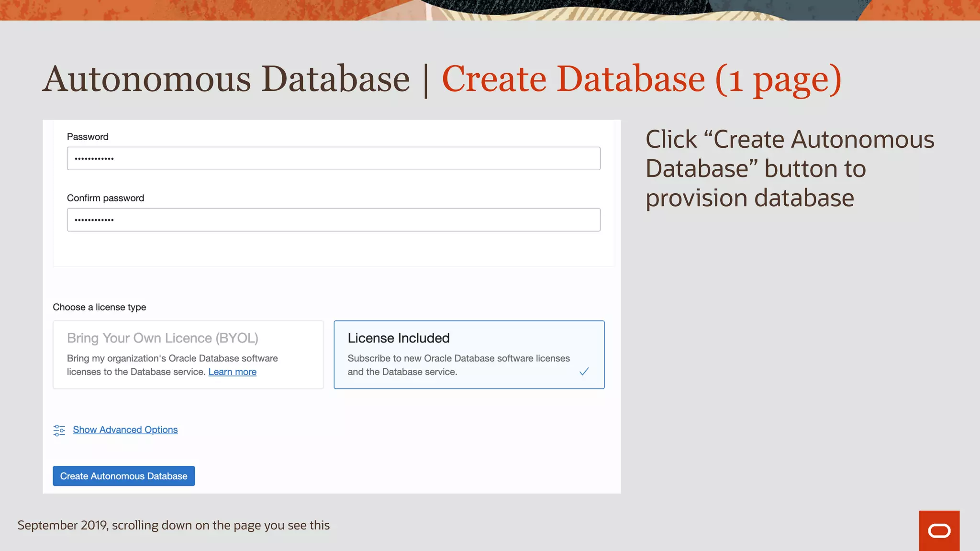Viewport: 980px width, 551px height.
Task: Click the 'Create Database (1 page)' title text
Action: click(641, 79)
